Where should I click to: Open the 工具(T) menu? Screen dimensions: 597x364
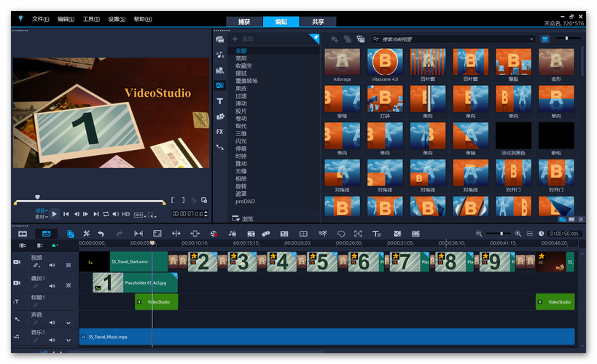[91, 19]
